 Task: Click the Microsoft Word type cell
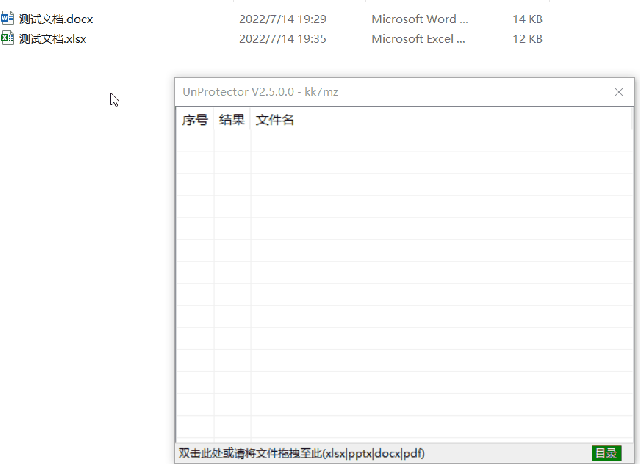tap(420, 19)
